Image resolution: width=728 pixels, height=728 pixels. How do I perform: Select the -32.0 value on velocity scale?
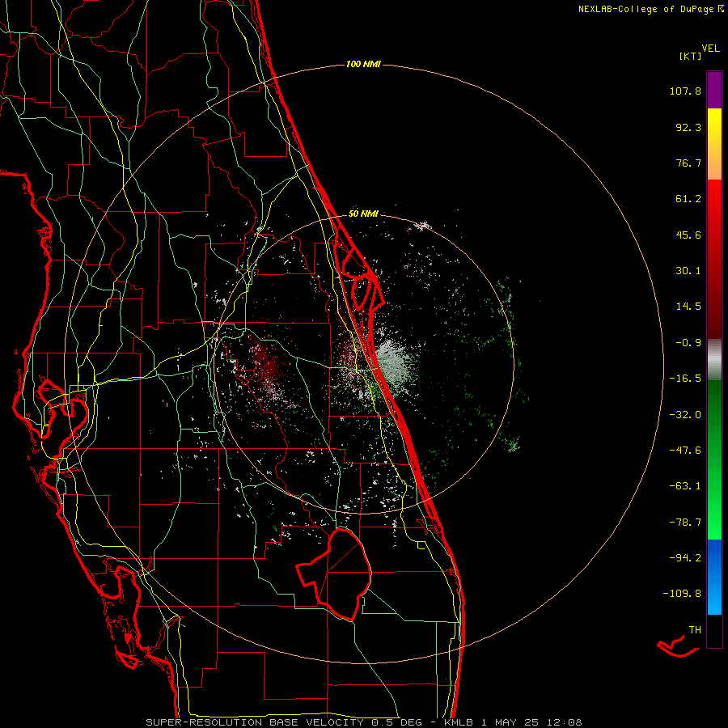click(685, 415)
